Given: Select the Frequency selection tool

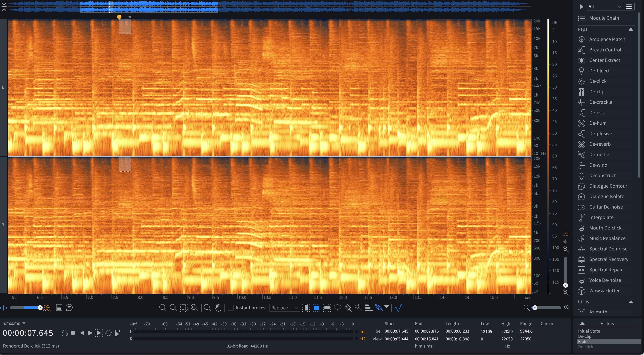Looking at the screenshot, I should pyautogui.click(x=327, y=308).
